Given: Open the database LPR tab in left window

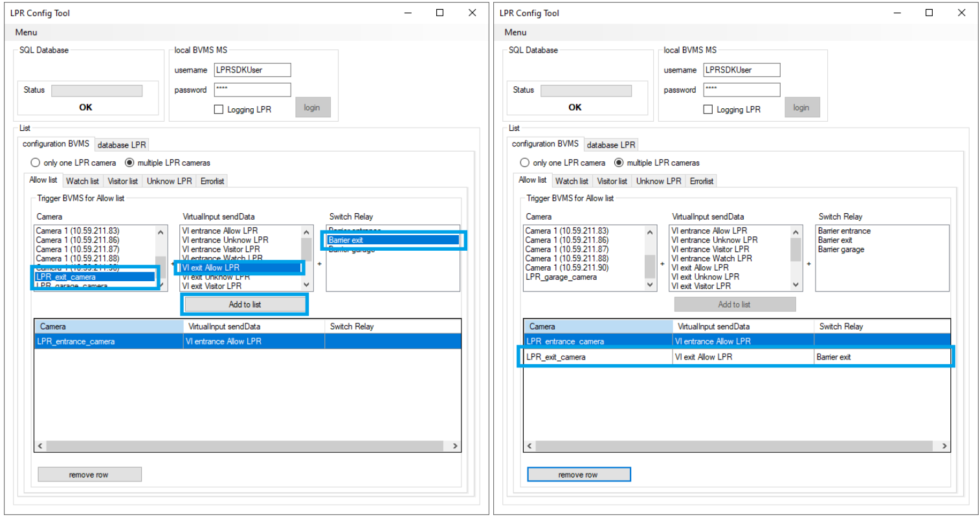Looking at the screenshot, I should coord(122,144).
